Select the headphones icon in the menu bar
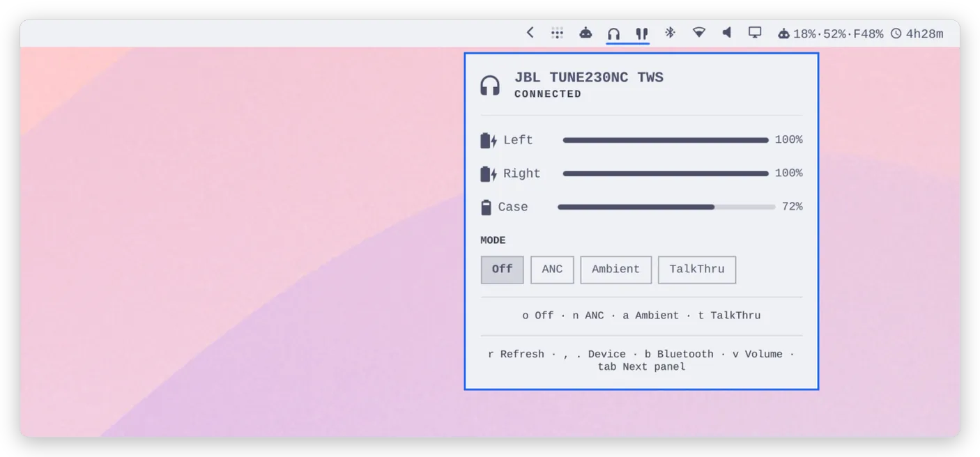This screenshot has width=980, height=457. 613,33
